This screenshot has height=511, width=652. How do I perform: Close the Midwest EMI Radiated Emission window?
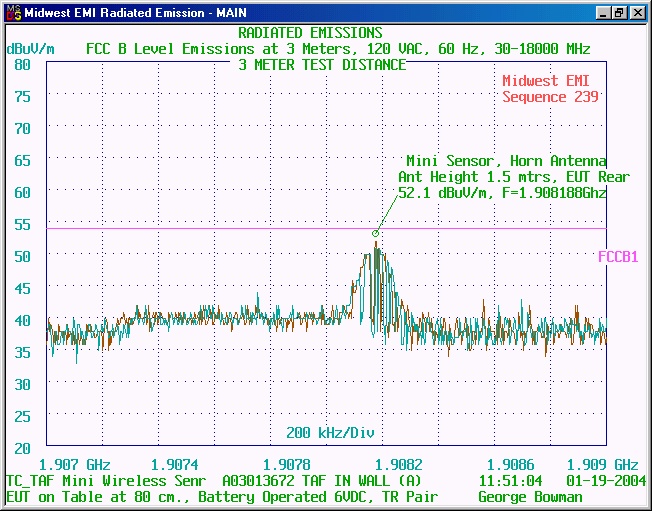pos(638,13)
